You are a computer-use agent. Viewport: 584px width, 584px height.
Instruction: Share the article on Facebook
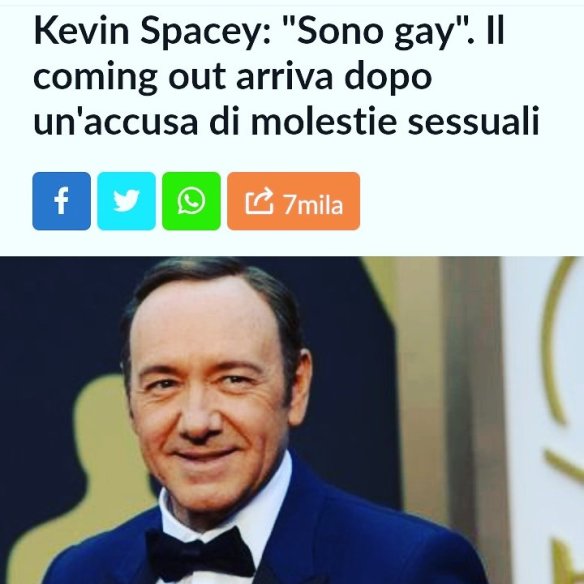click(x=61, y=201)
